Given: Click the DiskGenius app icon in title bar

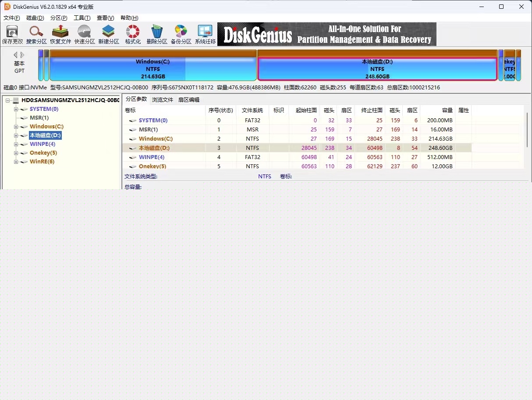Looking at the screenshot, I should (7, 7).
